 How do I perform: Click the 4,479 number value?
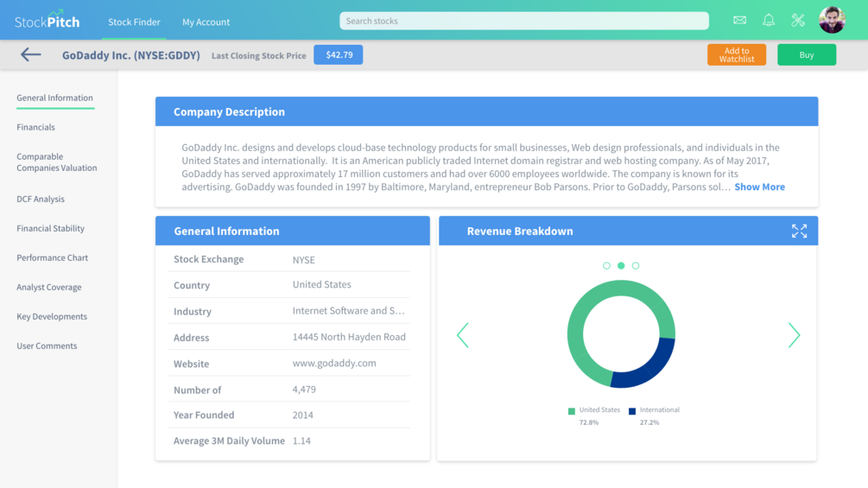304,390
